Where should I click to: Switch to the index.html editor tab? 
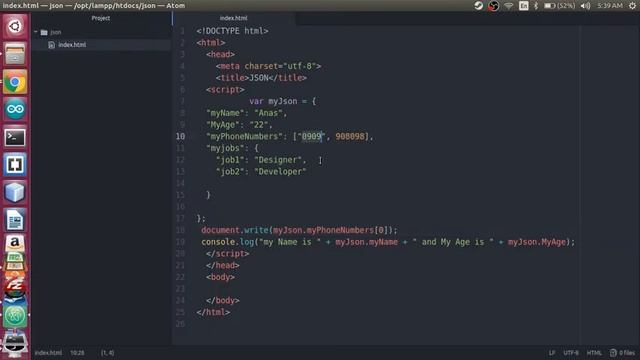233,18
